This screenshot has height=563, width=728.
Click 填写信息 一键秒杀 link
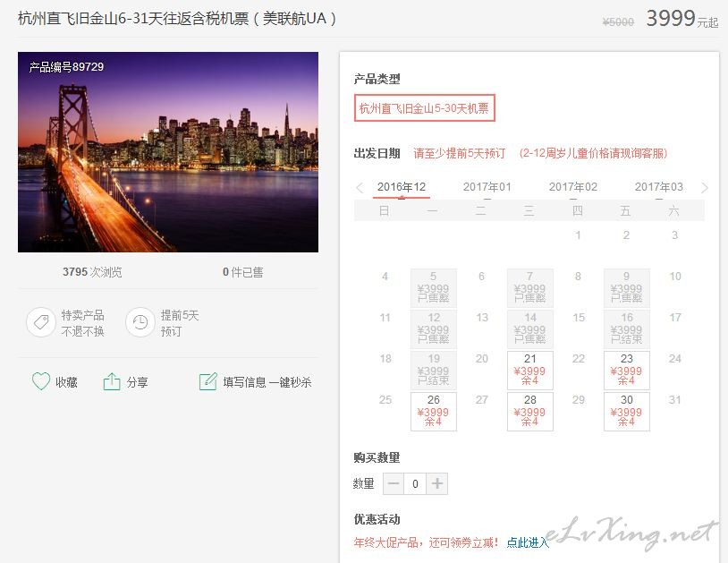(x=267, y=382)
